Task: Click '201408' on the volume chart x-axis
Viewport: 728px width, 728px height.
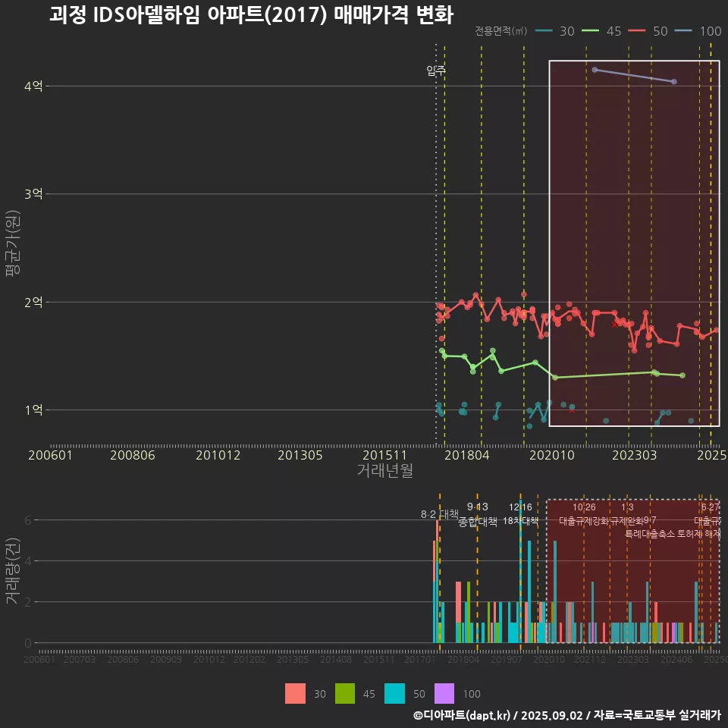Action: [336, 659]
